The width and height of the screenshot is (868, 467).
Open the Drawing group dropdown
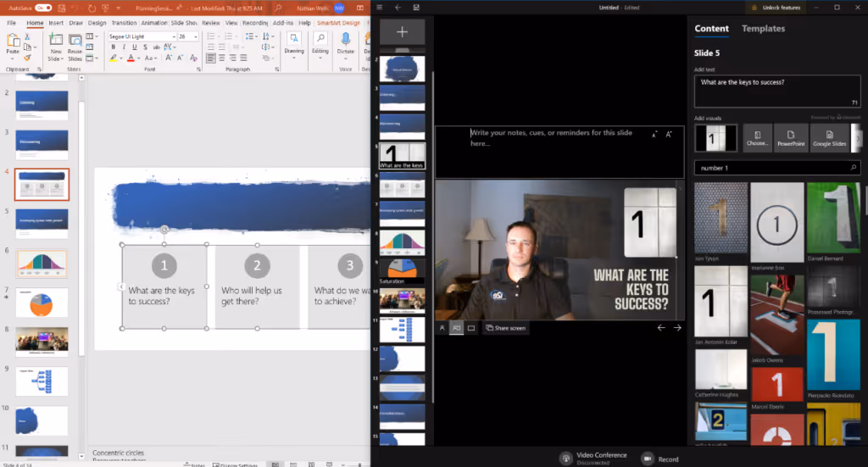coord(294,44)
